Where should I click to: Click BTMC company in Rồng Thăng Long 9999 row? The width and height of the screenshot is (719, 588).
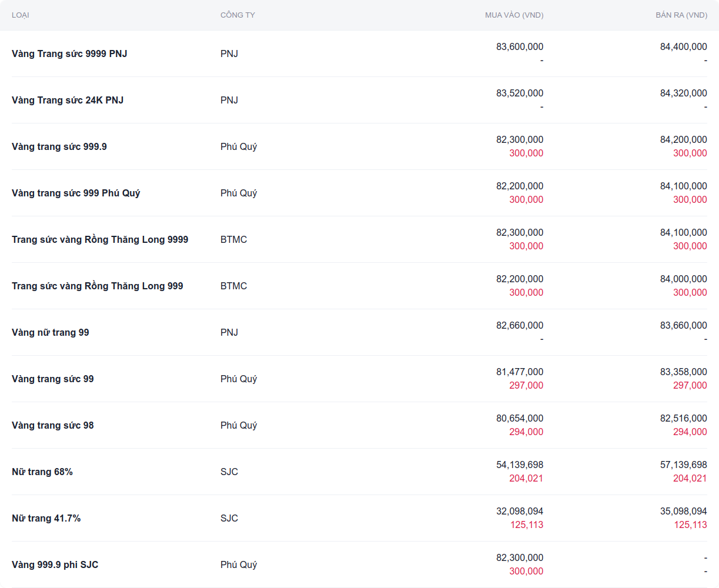(234, 239)
